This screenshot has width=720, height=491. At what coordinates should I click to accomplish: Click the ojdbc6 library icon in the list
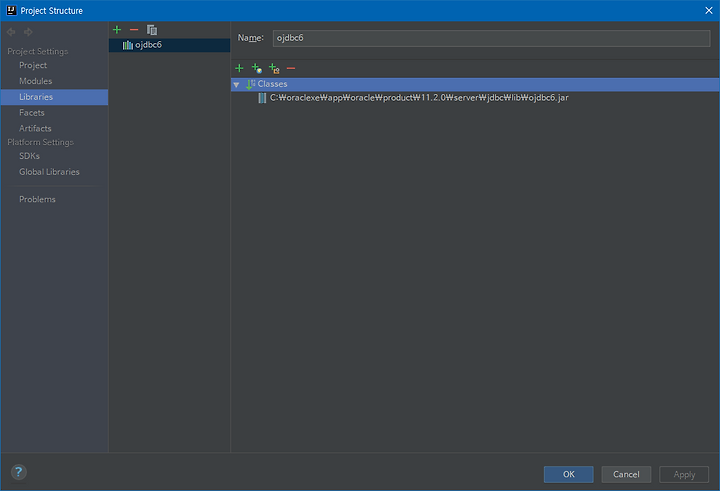(x=128, y=45)
